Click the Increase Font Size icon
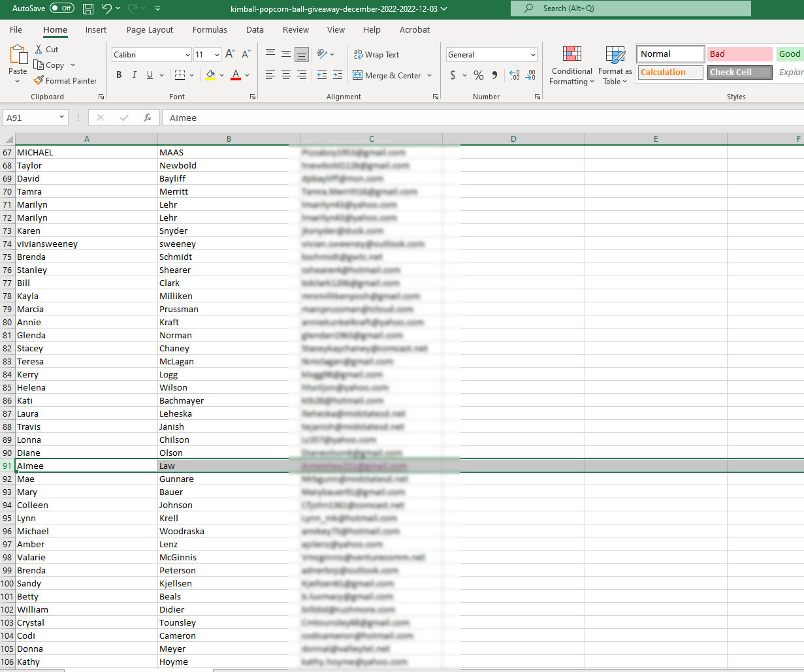Screen dimensions: 804x672 click(230, 55)
